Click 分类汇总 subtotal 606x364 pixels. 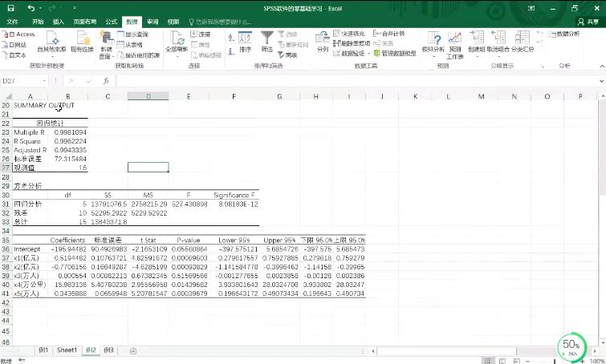click(523, 42)
